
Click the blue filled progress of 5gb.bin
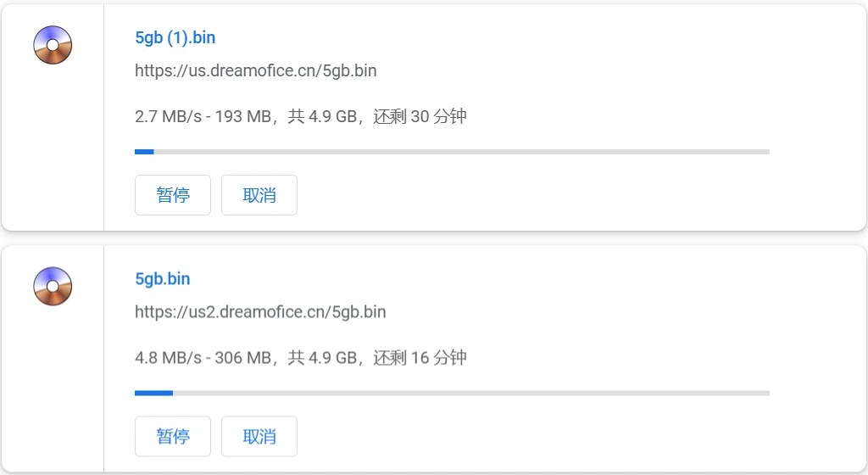click(x=153, y=393)
